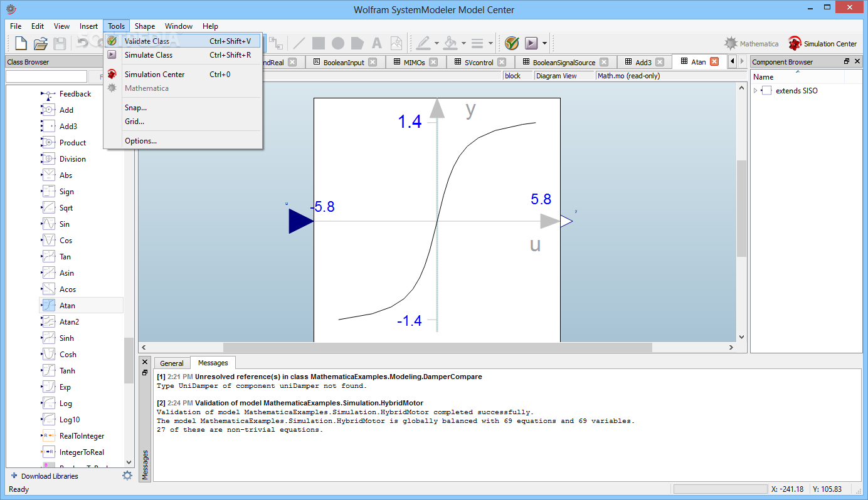Open the File menu
Viewport: 868px width, 500px height.
pyautogui.click(x=16, y=26)
